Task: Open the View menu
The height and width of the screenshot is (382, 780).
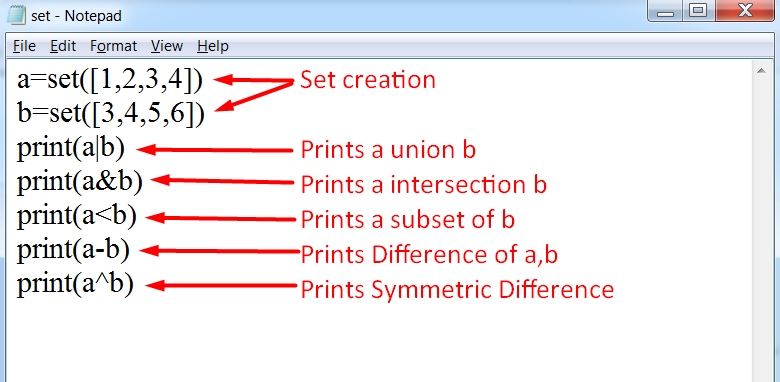Action: coord(167,46)
